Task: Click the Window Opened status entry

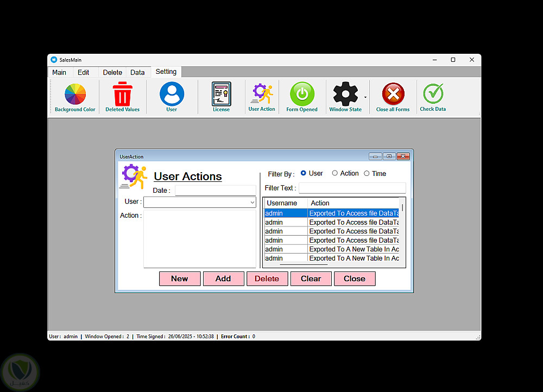Action: pos(107,337)
